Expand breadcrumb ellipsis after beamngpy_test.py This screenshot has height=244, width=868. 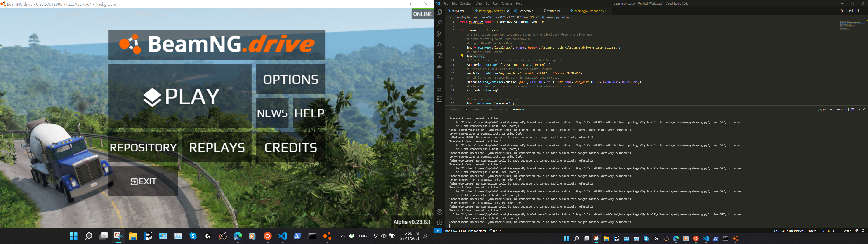[574, 17]
